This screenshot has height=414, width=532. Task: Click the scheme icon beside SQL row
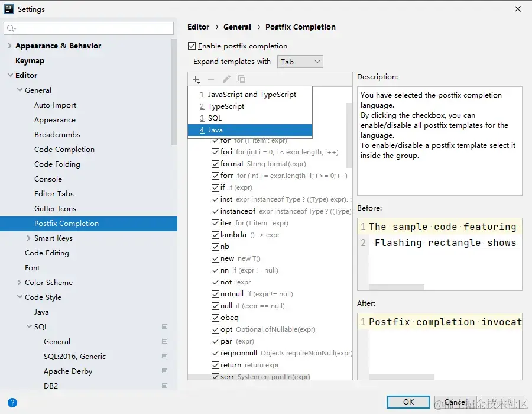(x=164, y=326)
